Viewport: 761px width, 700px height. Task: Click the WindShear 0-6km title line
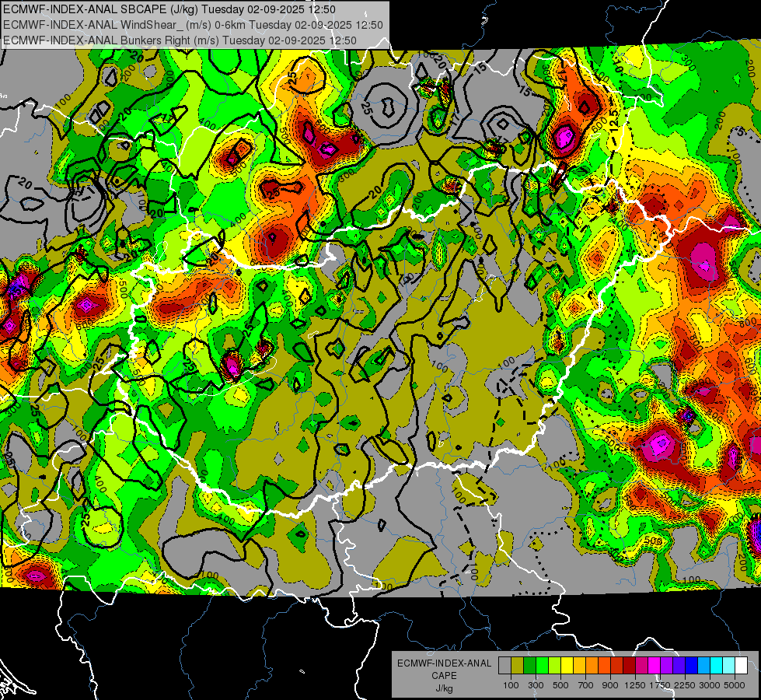click(x=193, y=25)
